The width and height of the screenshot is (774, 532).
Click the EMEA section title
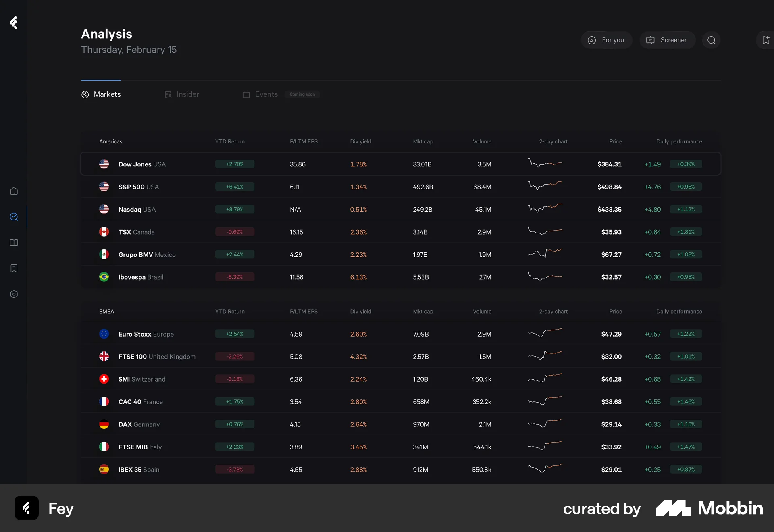106,312
